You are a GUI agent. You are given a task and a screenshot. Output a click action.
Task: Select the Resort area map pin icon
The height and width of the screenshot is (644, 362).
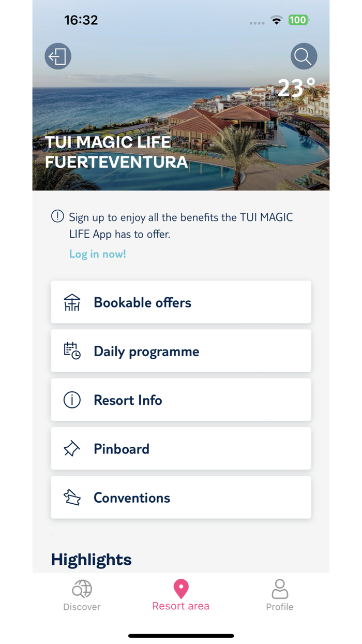click(180, 589)
